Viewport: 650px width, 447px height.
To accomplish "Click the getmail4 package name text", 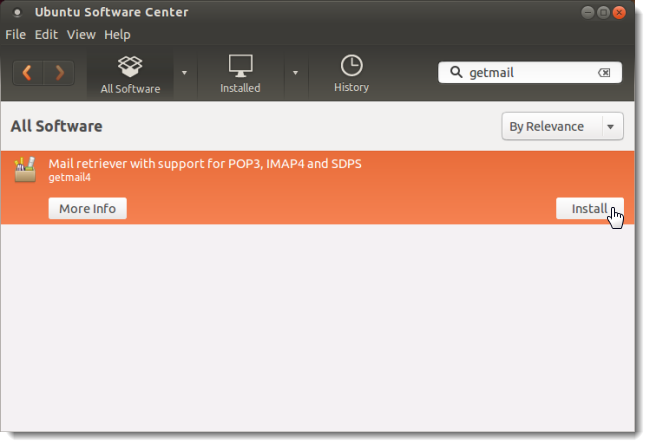I will point(69,177).
